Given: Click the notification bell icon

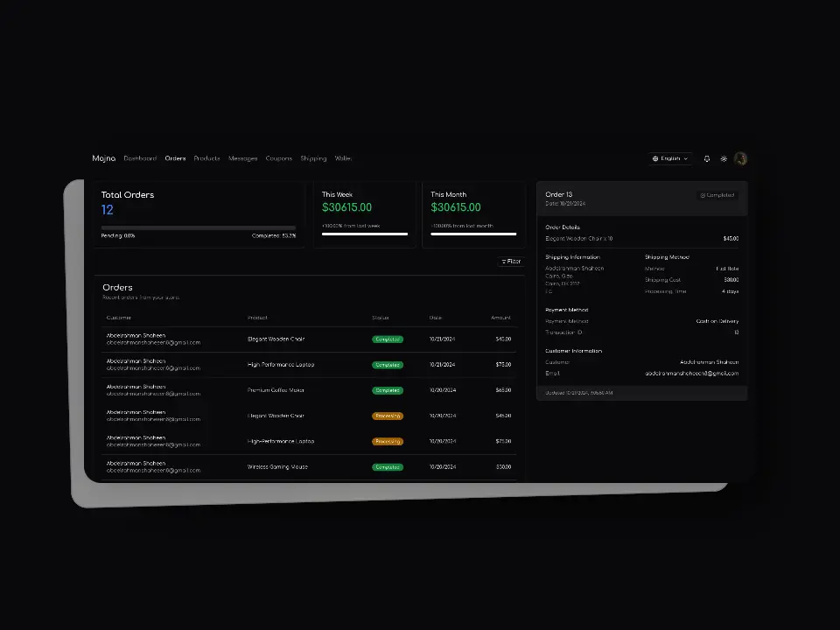Looking at the screenshot, I should [707, 158].
